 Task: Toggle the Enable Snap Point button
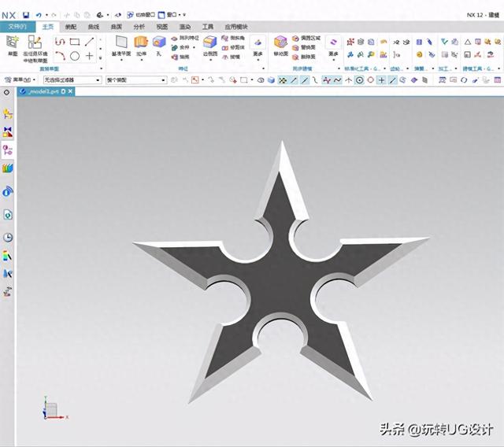point(283,80)
